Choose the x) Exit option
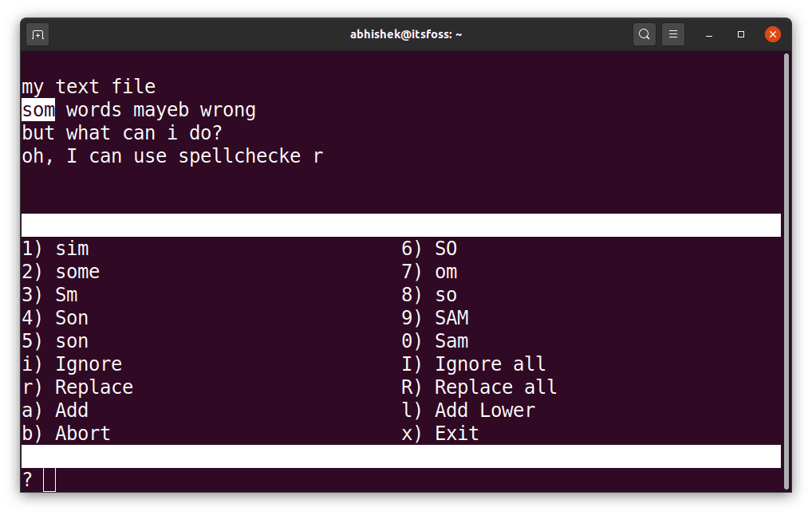The height and width of the screenshot is (515, 812). 443,433
